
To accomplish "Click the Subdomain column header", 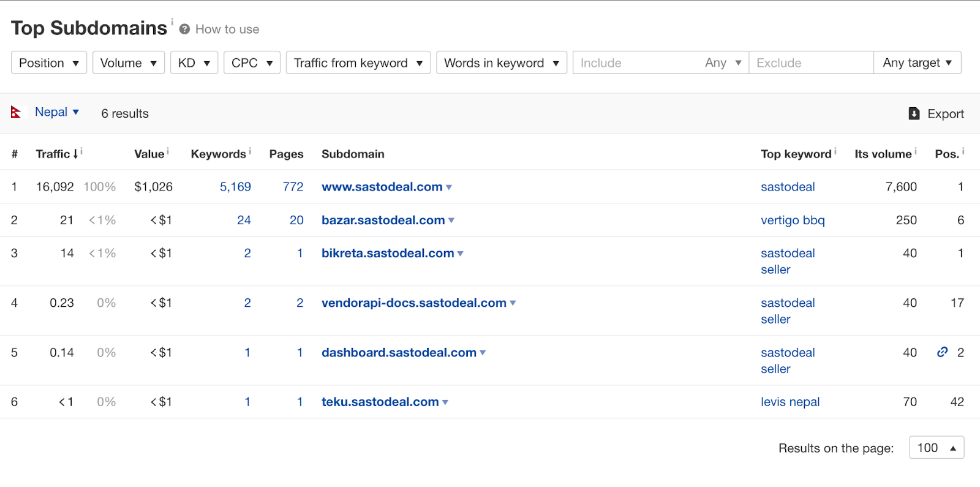I will pos(353,154).
